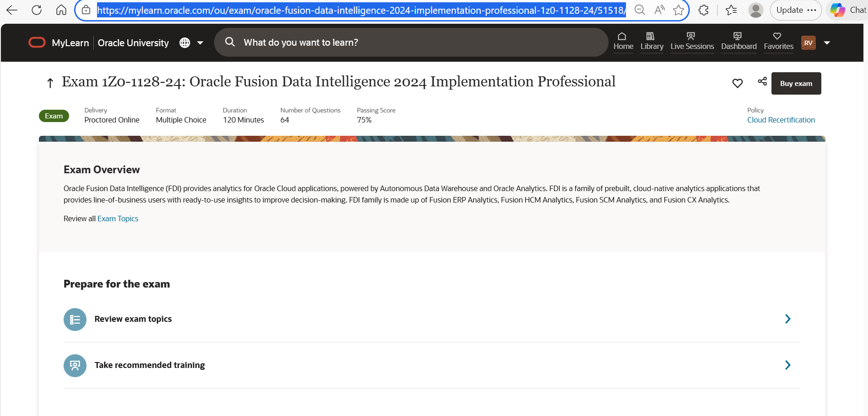This screenshot has width=868, height=416.
Task: View site information lock icon
Action: click(86, 10)
